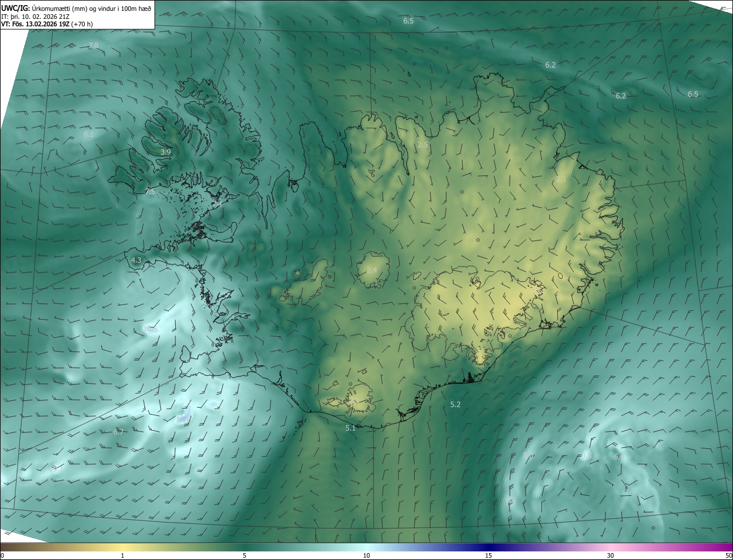733x560 pixels.
Task: Click the color scale tick label "1"
Action: click(x=123, y=555)
